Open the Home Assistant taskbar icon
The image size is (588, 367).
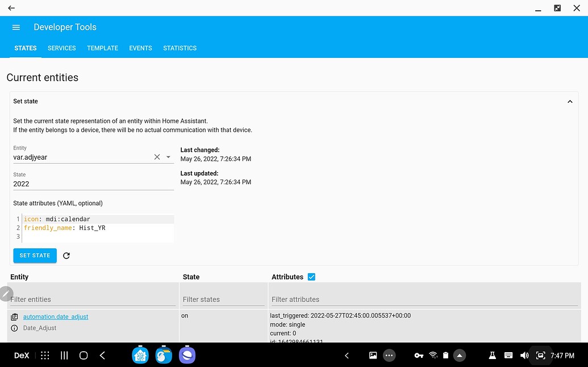(140, 355)
